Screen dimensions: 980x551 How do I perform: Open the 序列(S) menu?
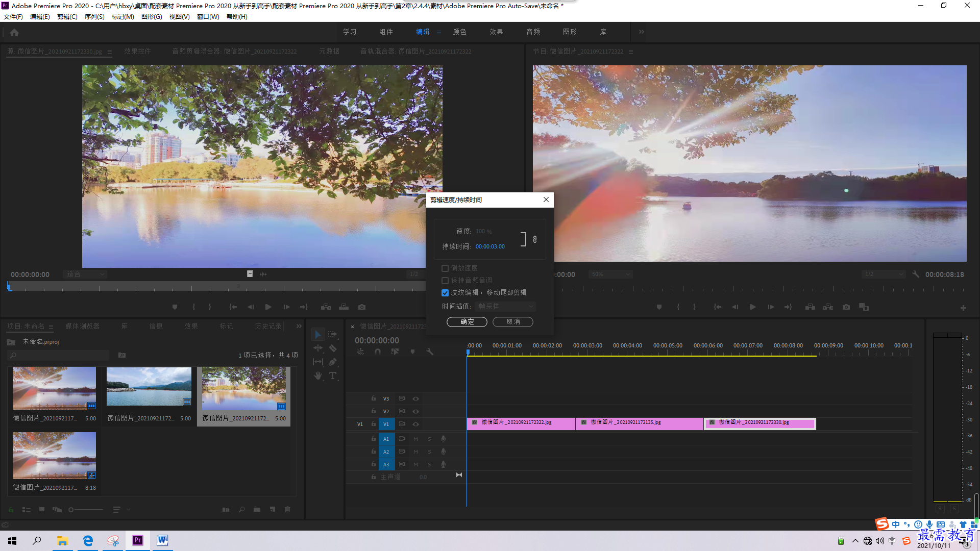94,17
